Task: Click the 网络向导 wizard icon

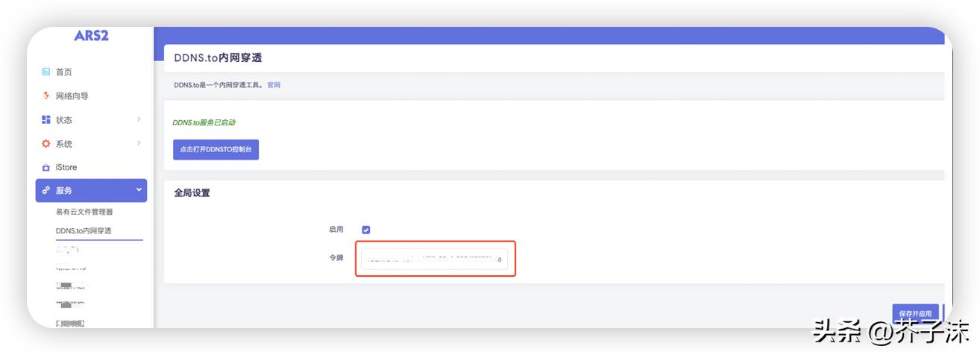Action: pyautogui.click(x=45, y=96)
